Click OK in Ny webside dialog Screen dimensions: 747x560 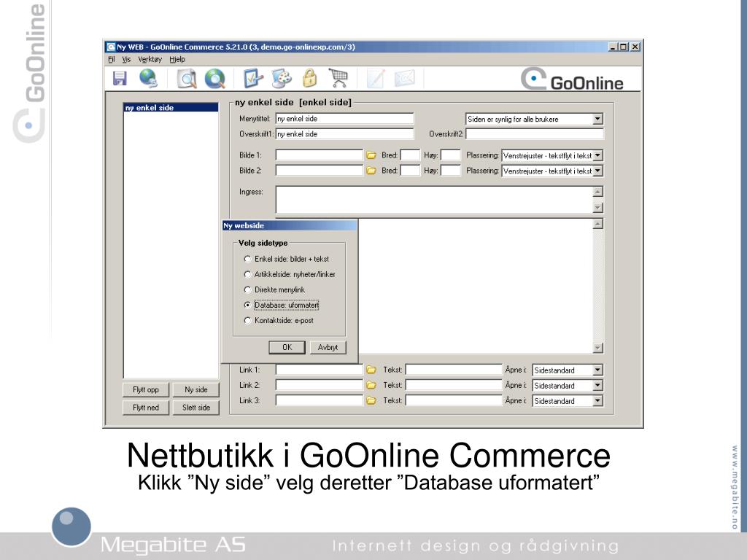(x=287, y=347)
